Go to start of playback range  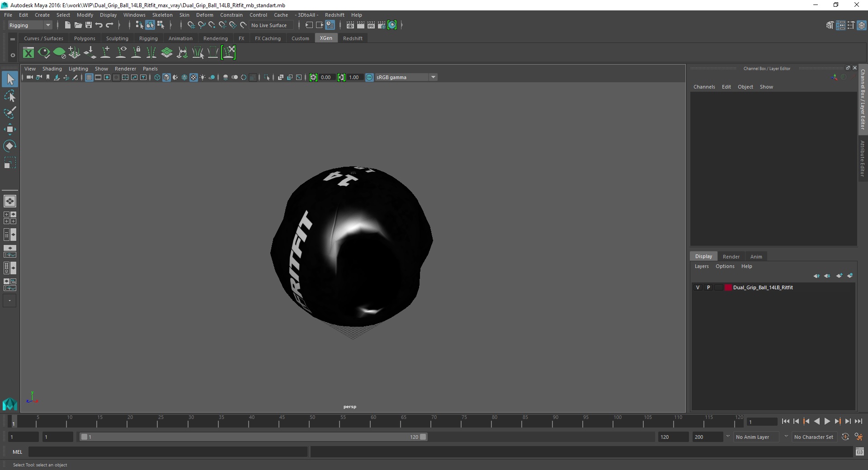[785, 421]
